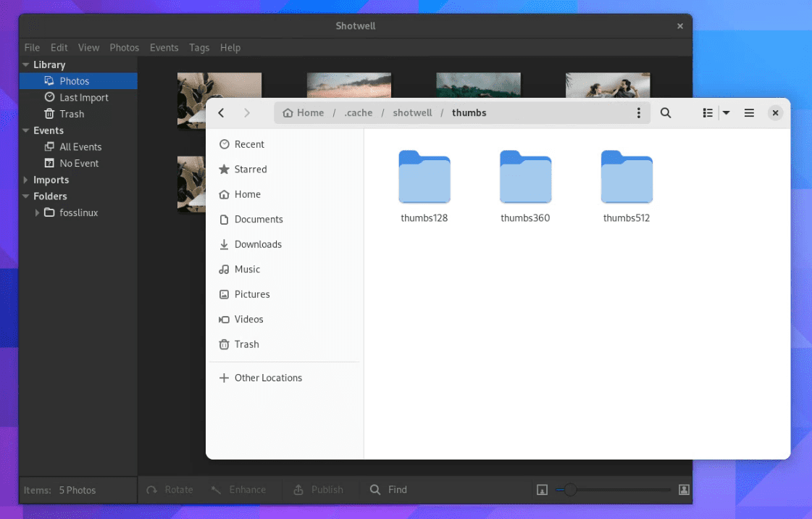Open search in file manager

[666, 113]
